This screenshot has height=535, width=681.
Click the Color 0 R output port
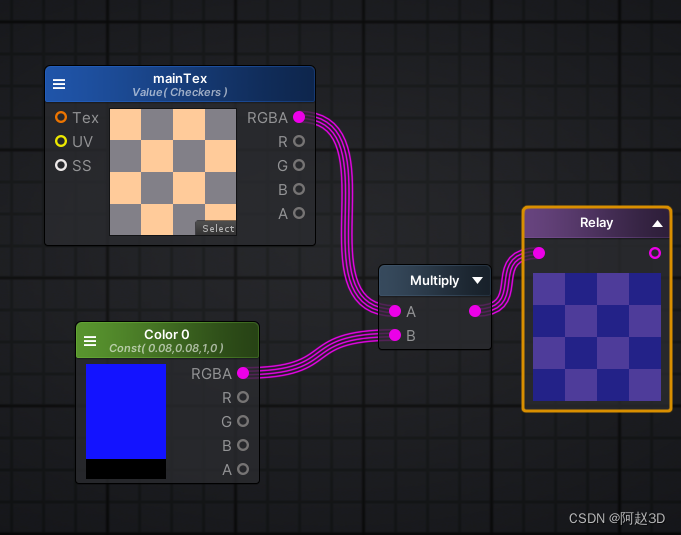coord(243,397)
